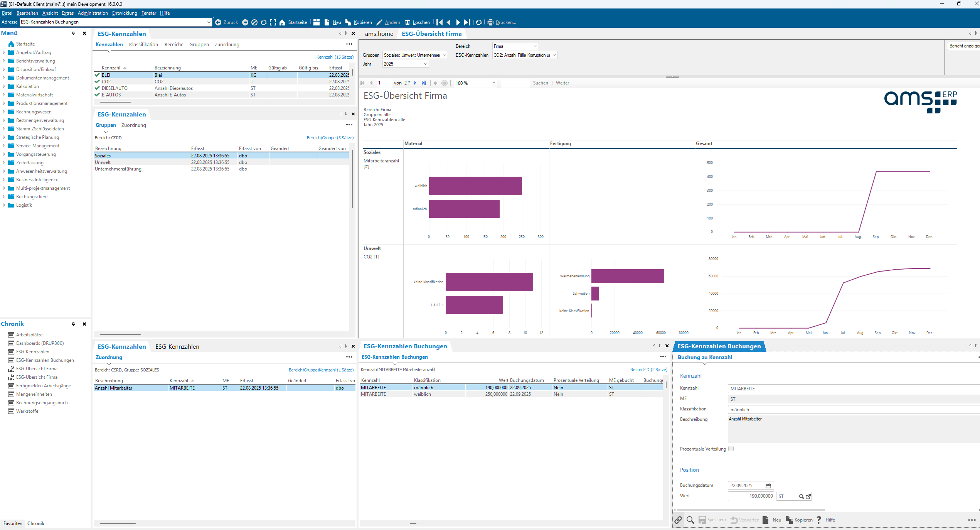This screenshot has width=980, height=530.
Task: Click the Löschen trash icon
Action: [x=407, y=22]
